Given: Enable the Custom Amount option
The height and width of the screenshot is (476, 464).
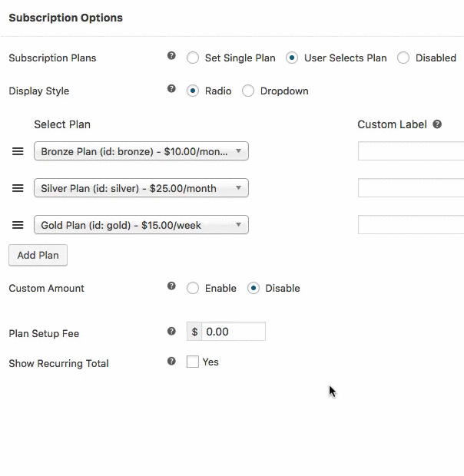Looking at the screenshot, I should [x=193, y=288].
